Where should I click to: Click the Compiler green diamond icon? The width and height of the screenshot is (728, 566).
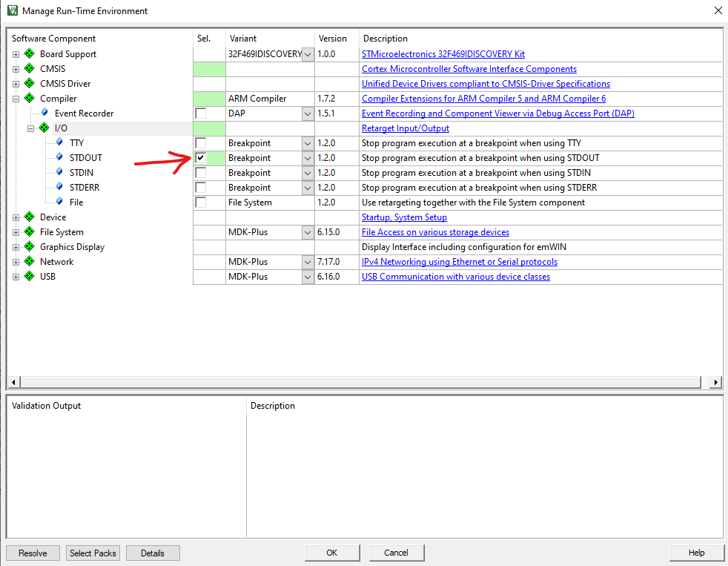(30, 98)
